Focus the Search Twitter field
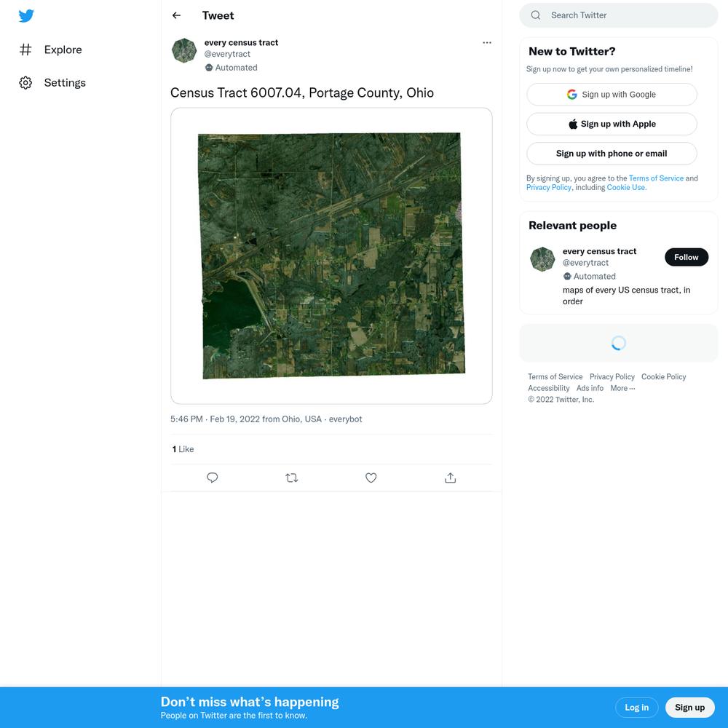The width and height of the screenshot is (728, 728). [x=618, y=15]
